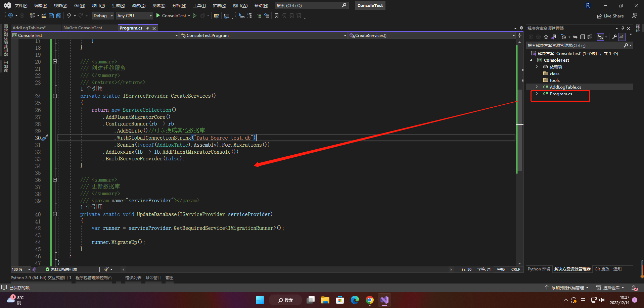Open the Debug configuration dropdown
Viewport: 644px width, 308px height.
tap(103, 16)
